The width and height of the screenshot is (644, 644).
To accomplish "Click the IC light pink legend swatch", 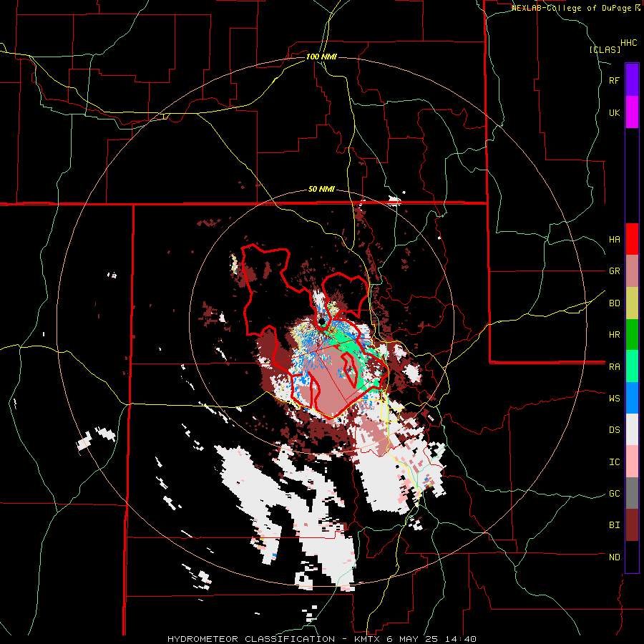I will point(632,462).
